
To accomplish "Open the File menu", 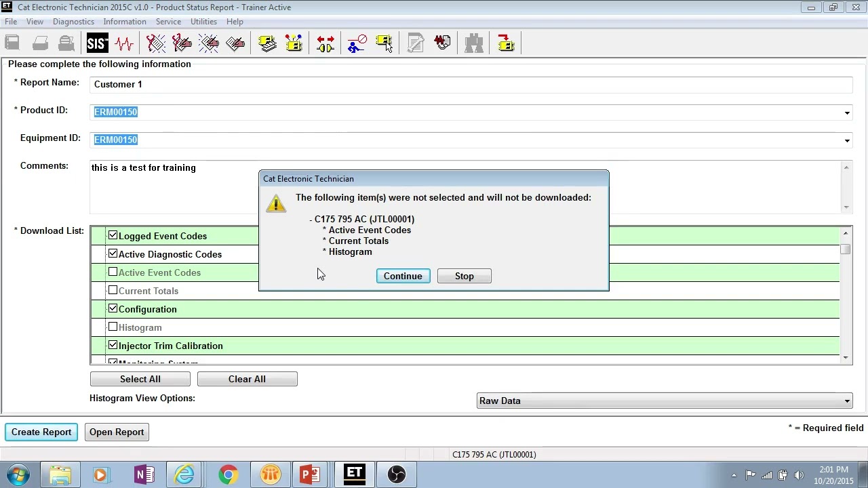I will pos(11,22).
